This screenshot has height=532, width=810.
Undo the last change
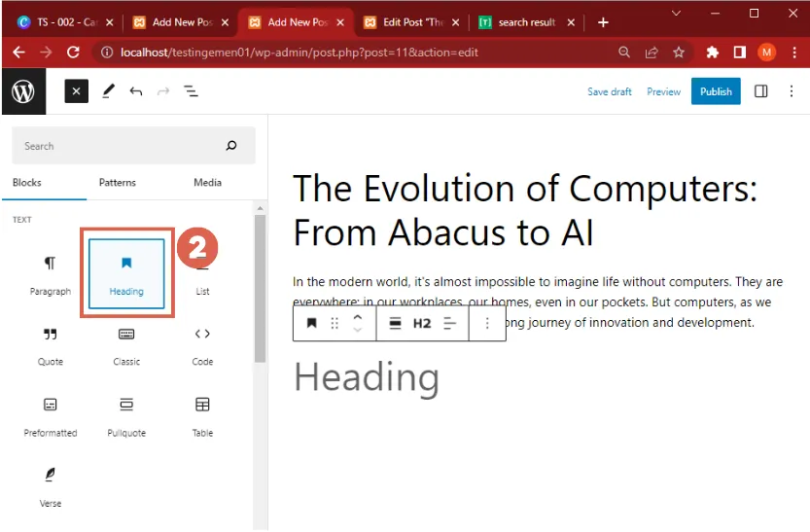point(136,92)
